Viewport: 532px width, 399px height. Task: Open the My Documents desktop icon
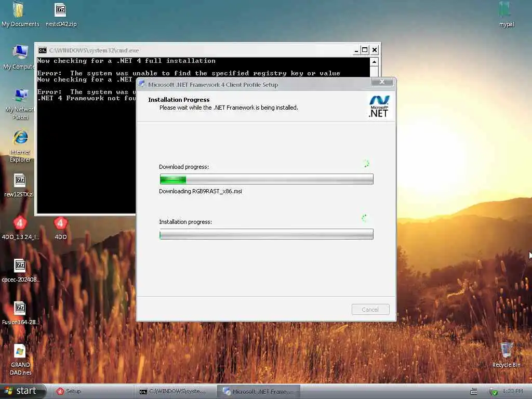pos(20,14)
